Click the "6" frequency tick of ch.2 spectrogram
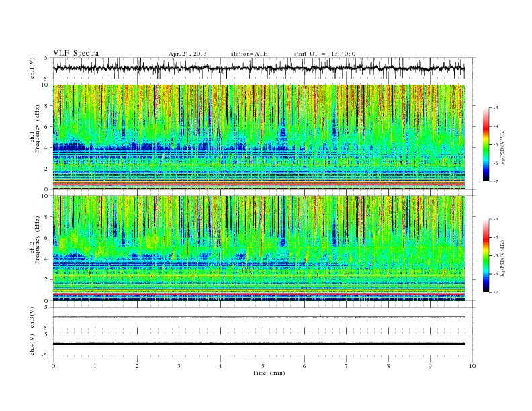532x411 pixels. point(47,238)
